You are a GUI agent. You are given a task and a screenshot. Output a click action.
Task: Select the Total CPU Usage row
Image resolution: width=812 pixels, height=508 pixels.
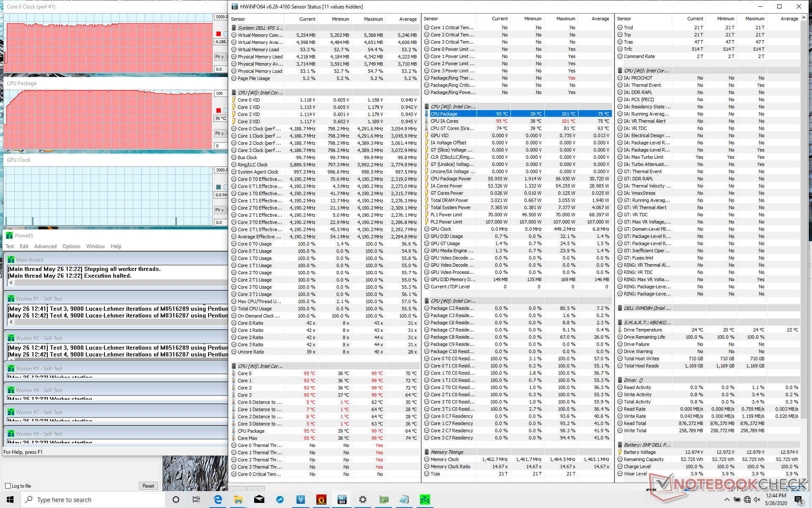325,309
